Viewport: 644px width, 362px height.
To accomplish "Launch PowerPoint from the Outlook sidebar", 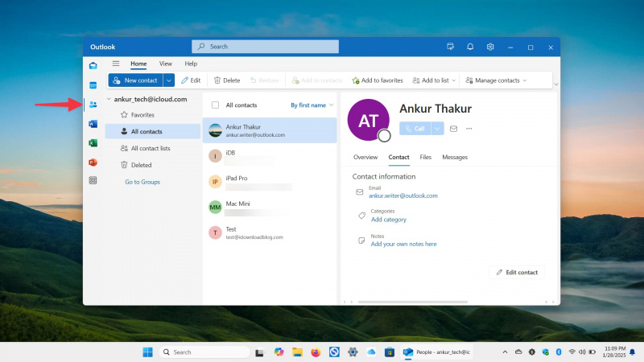I will (93, 162).
